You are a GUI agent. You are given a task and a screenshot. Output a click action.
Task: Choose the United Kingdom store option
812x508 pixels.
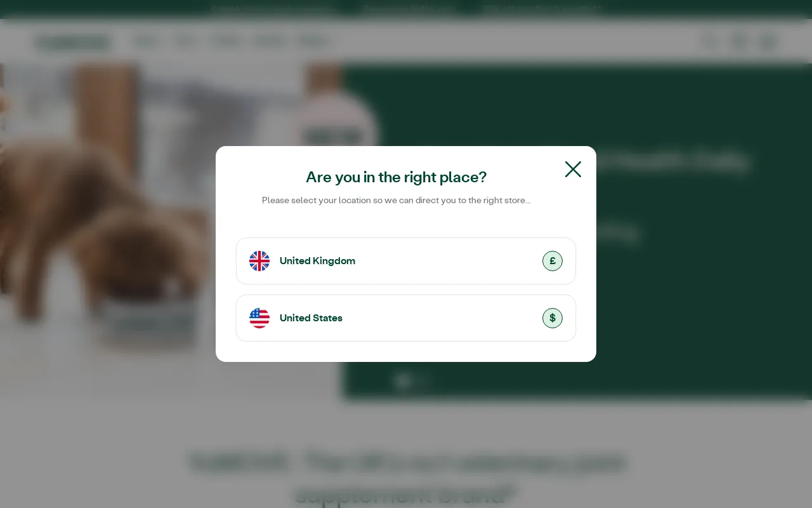[x=406, y=261]
